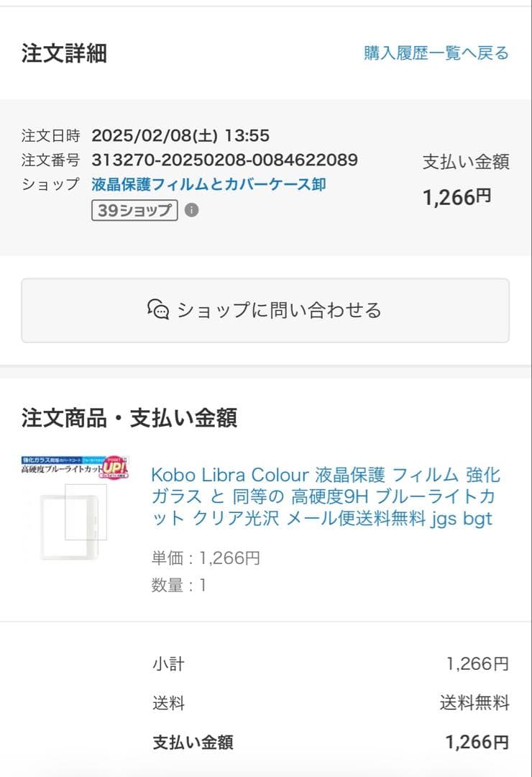Screen dimensions: 532x777
Task: Click the 39ショップ badge icon
Action: [134, 211]
